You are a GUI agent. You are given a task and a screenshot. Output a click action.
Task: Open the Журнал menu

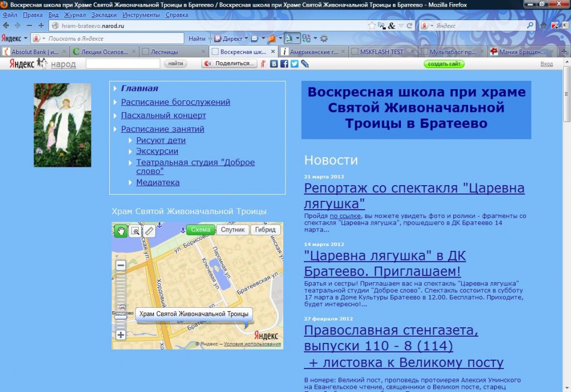[x=75, y=15]
